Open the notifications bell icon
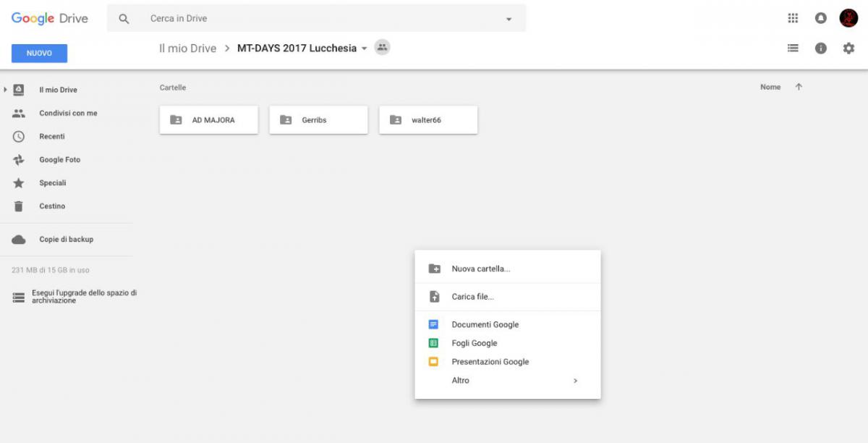 [x=820, y=18]
